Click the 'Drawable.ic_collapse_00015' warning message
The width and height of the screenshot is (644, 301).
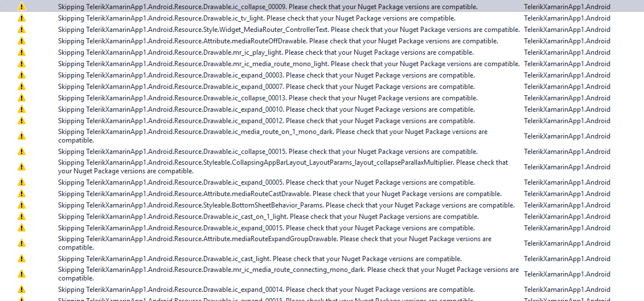[268, 151]
